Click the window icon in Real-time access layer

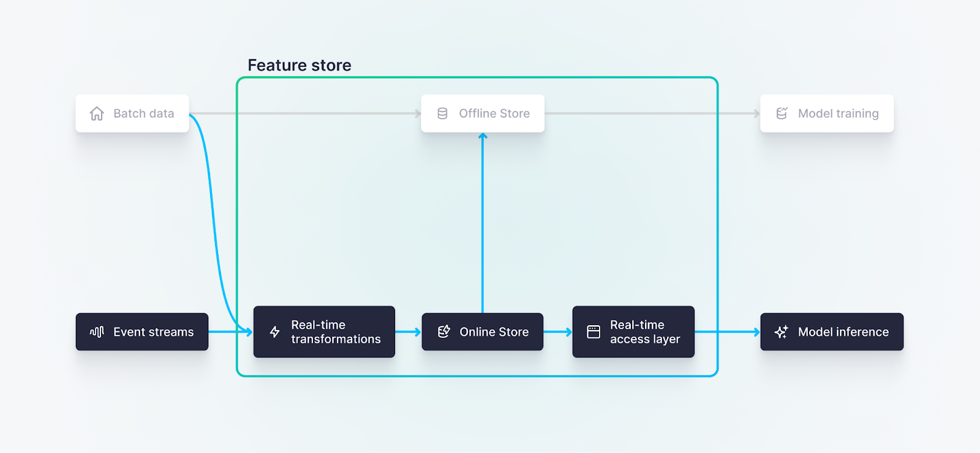594,332
